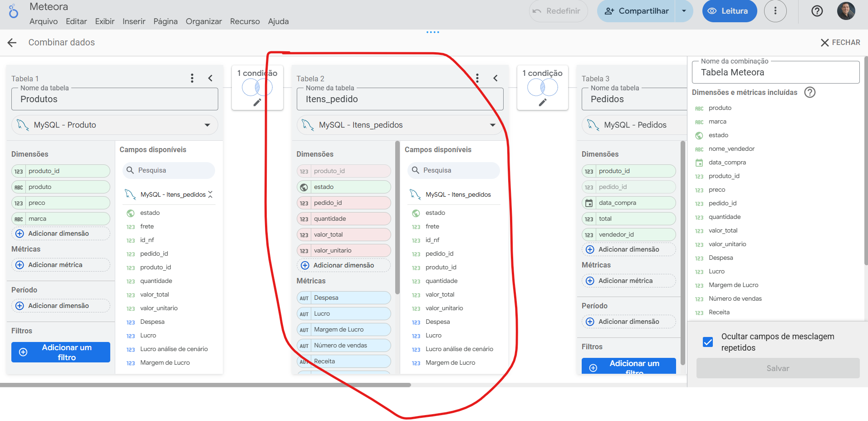The height and width of the screenshot is (421, 868).
Task: Click the eye icon on Leitura button
Action: [712, 11]
